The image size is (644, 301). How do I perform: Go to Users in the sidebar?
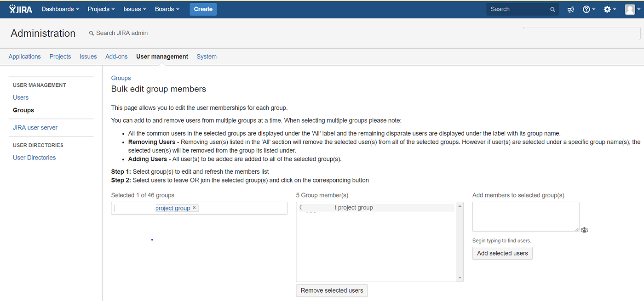pyautogui.click(x=20, y=97)
